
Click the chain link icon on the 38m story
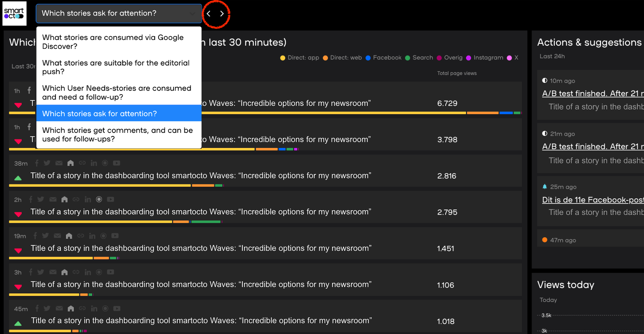pos(82,163)
